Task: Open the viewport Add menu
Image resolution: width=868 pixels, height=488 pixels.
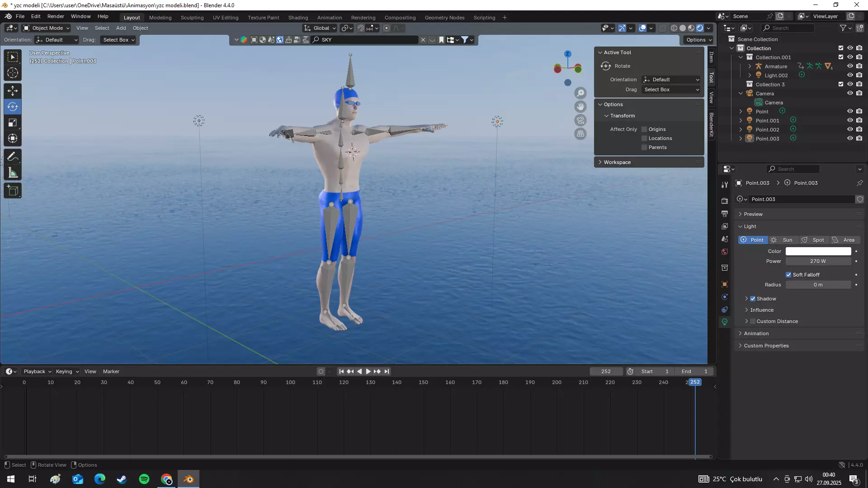Action: click(121, 28)
